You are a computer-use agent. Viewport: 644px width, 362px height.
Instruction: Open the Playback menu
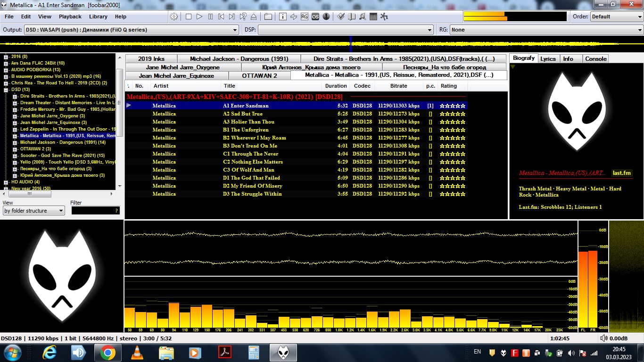click(70, 16)
